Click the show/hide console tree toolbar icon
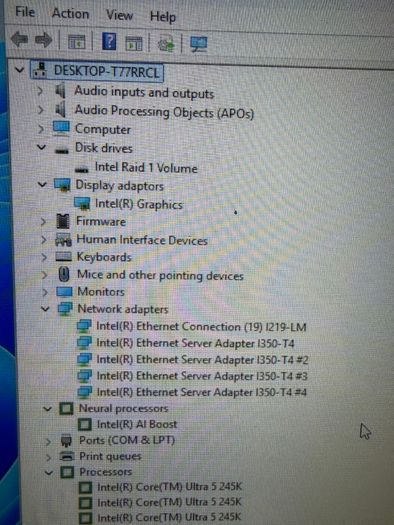 [77, 42]
